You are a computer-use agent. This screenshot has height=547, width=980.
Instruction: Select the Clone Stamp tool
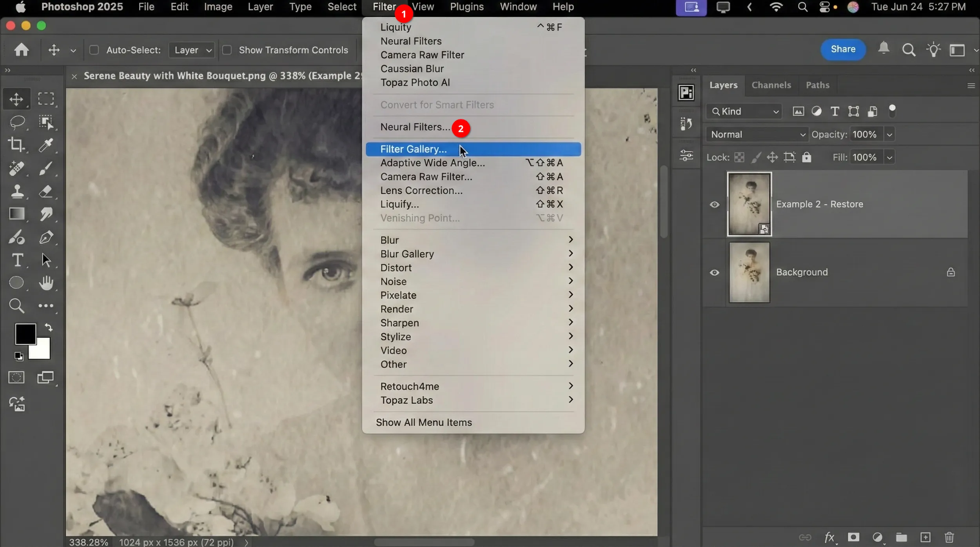point(16,192)
